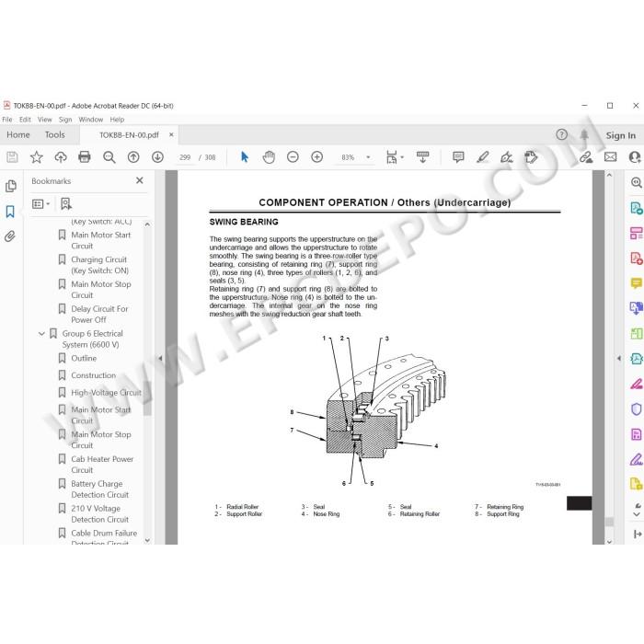This screenshot has height=644, width=644.
Task: Select the Highlight pen tool
Action: (483, 157)
